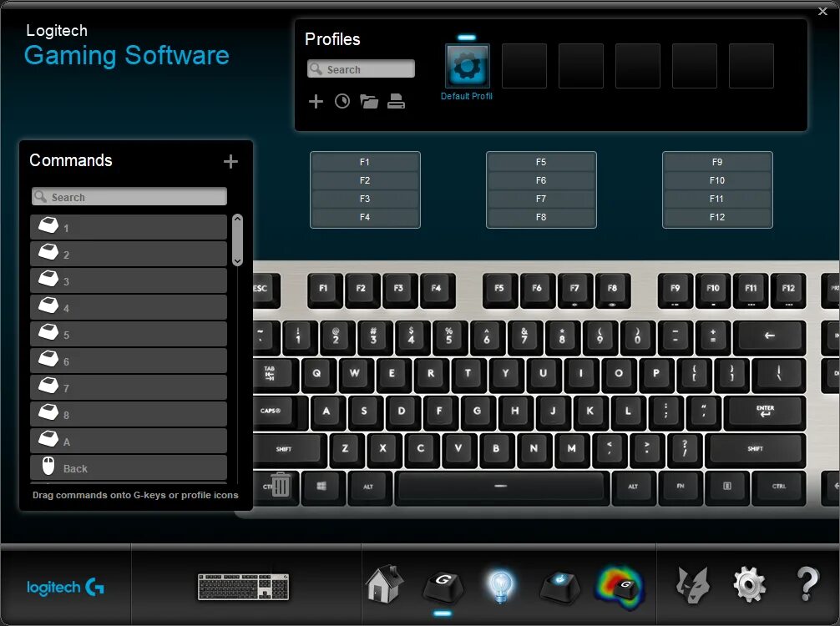840x626 pixels.
Task: Print profile with the printer icon
Action: 396,101
